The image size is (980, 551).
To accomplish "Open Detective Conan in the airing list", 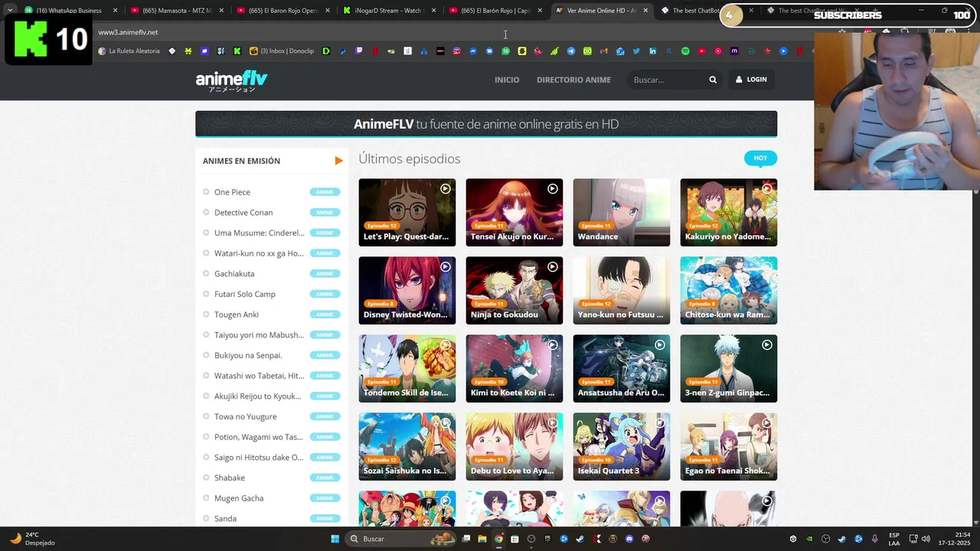I will click(x=243, y=213).
